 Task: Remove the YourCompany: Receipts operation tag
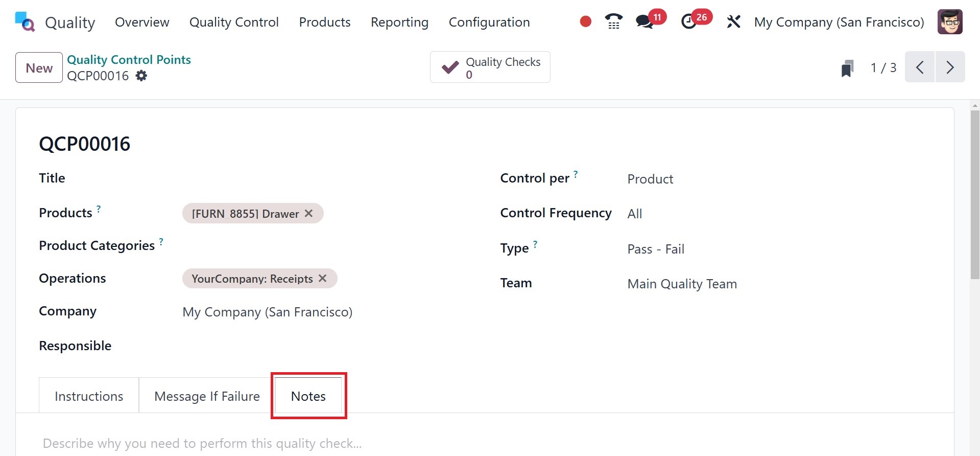tap(323, 278)
